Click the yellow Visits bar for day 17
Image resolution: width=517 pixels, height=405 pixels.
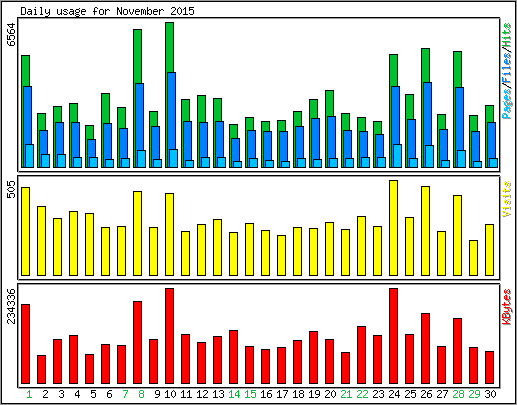click(281, 255)
